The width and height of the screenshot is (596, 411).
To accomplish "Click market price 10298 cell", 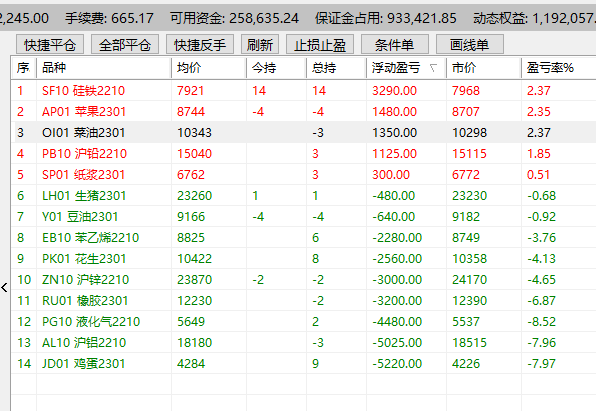I will [x=469, y=132].
